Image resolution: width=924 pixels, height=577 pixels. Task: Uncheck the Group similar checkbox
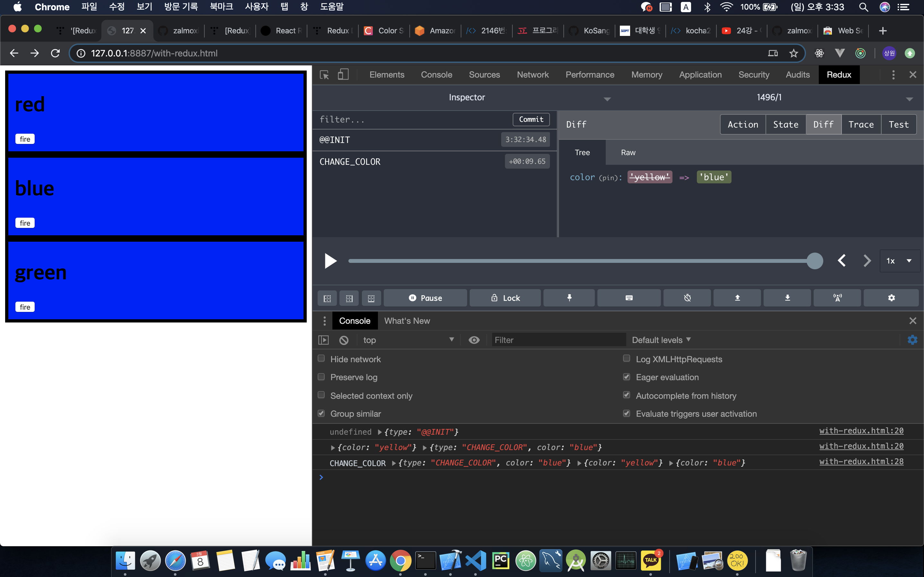click(x=321, y=414)
